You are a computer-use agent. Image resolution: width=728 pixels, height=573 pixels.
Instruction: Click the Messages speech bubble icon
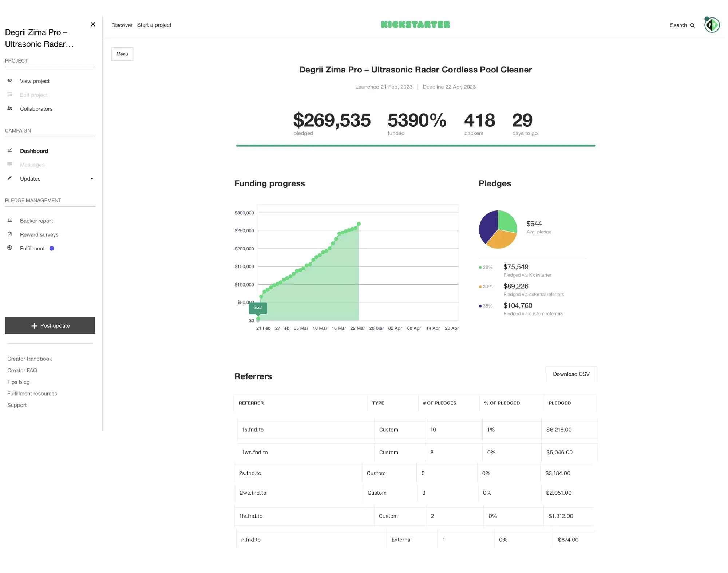point(10,164)
